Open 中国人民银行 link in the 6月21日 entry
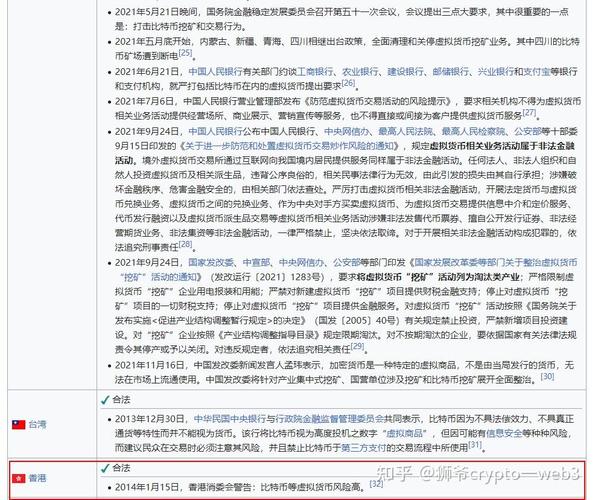Viewport: 595px width, 500px height. pos(215,72)
